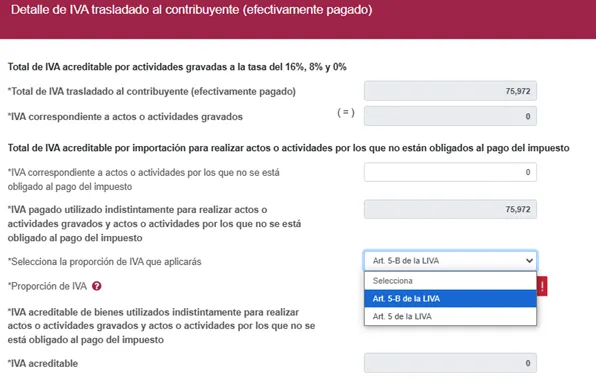The height and width of the screenshot is (380, 596).
Task: Click Total de IVA trasladado field showing 75,972
Action: tap(450, 91)
